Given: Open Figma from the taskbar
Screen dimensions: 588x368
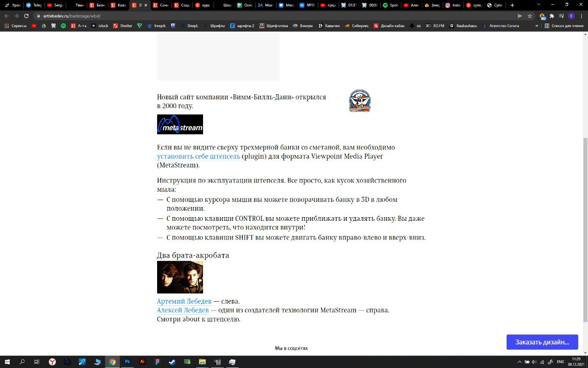Looking at the screenshot, I should click(x=157, y=362).
